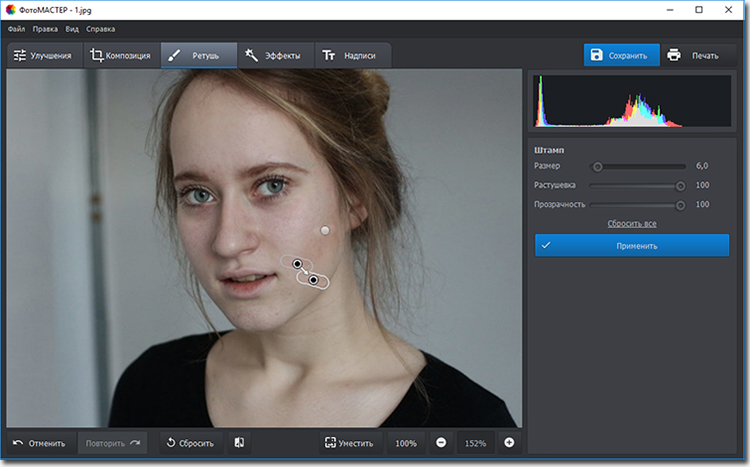Click the Повторить redo button

click(x=112, y=443)
